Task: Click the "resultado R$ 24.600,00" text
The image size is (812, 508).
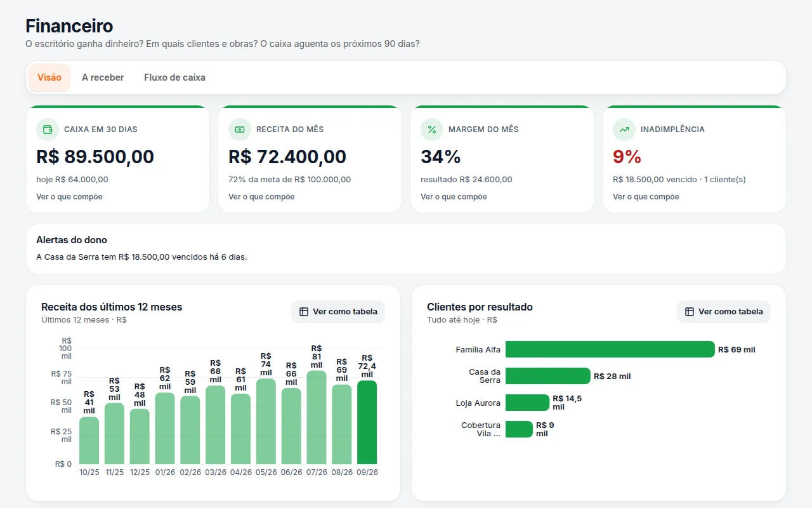Action: click(x=466, y=180)
